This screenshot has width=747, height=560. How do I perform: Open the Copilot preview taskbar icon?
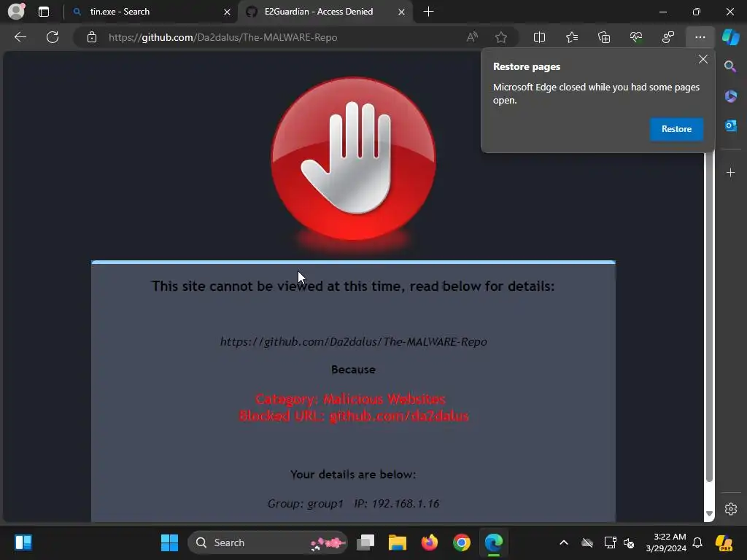pyautogui.click(x=724, y=542)
